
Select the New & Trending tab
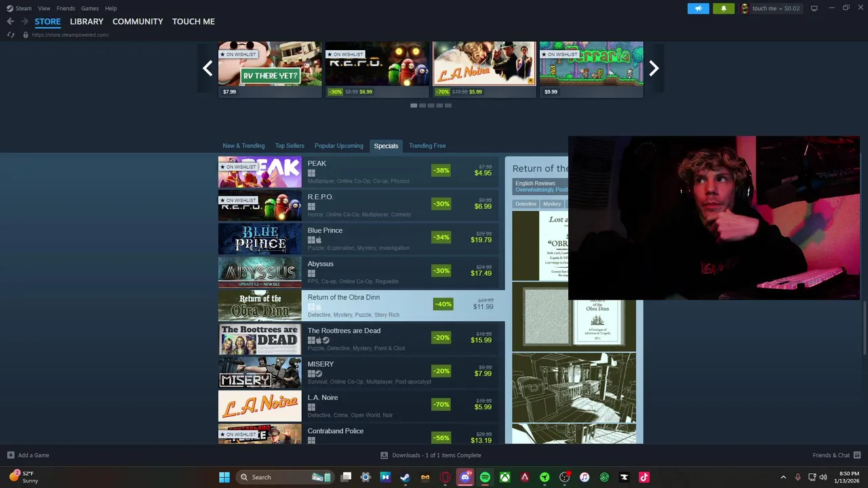tap(243, 146)
